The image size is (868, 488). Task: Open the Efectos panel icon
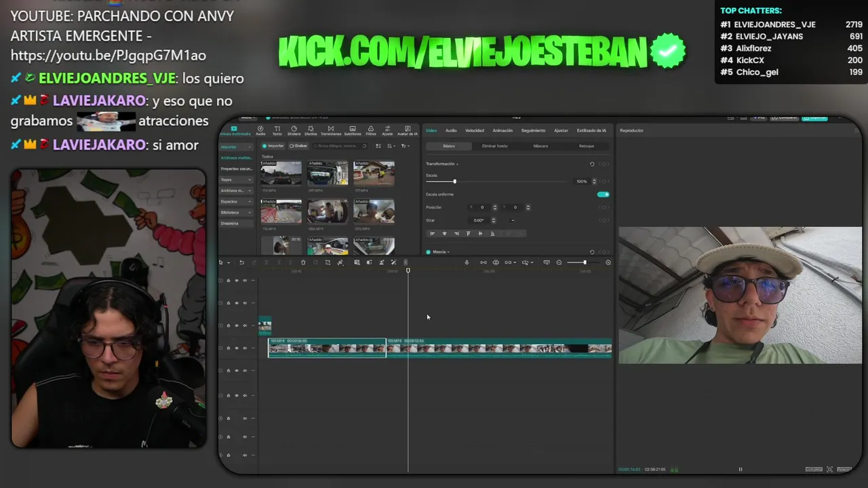click(311, 130)
